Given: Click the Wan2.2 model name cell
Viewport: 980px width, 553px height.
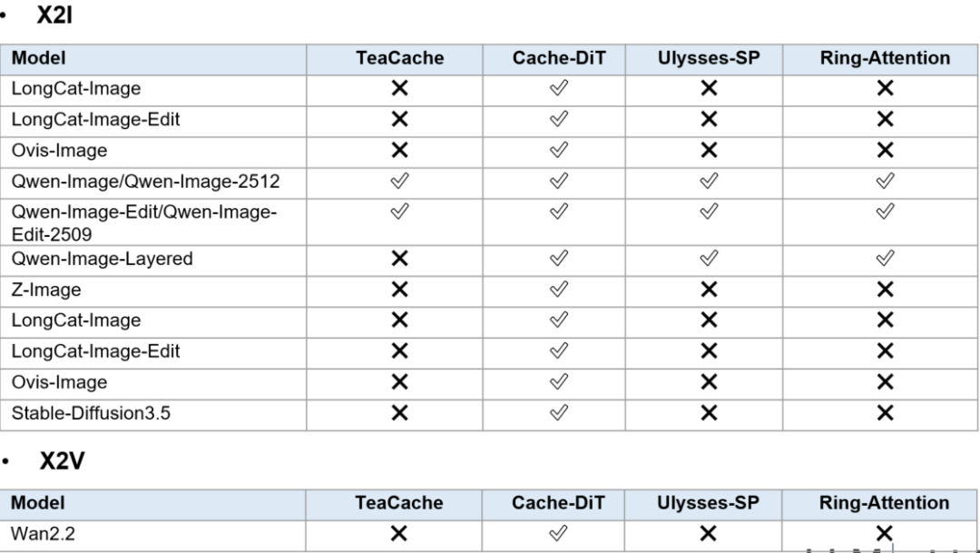Looking at the screenshot, I should tap(152, 534).
